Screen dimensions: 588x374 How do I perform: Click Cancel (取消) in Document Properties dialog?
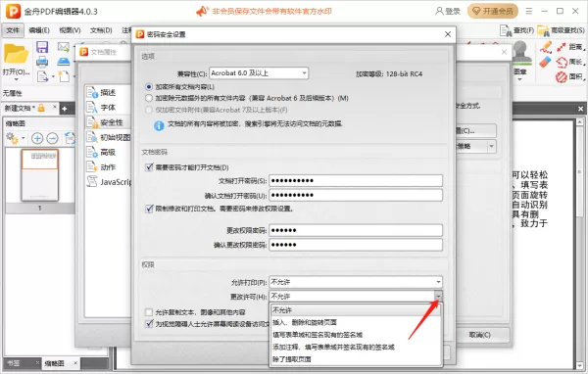pyautogui.click(x=480, y=335)
